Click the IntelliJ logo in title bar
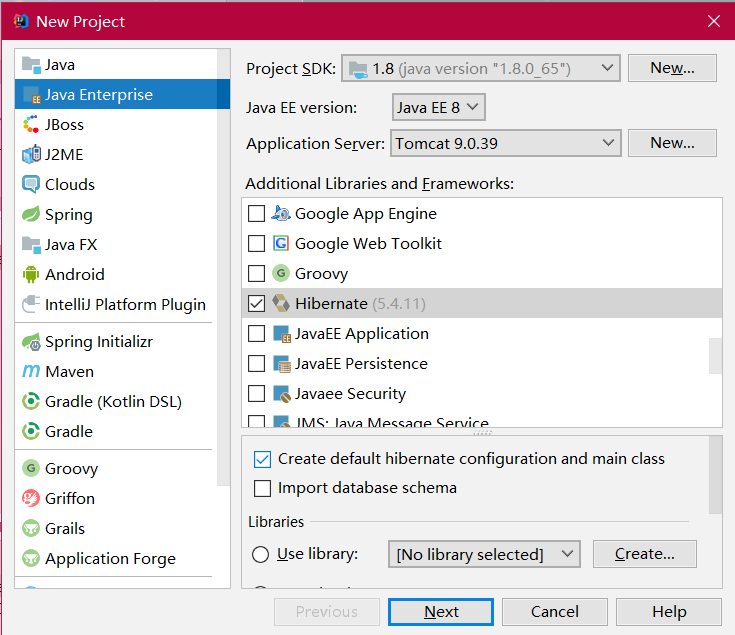Screen dimensions: 735x635 click(21, 21)
